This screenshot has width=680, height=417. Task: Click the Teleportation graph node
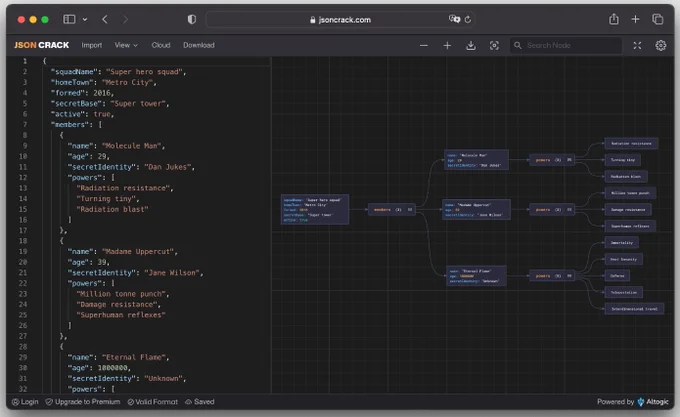[624, 293]
